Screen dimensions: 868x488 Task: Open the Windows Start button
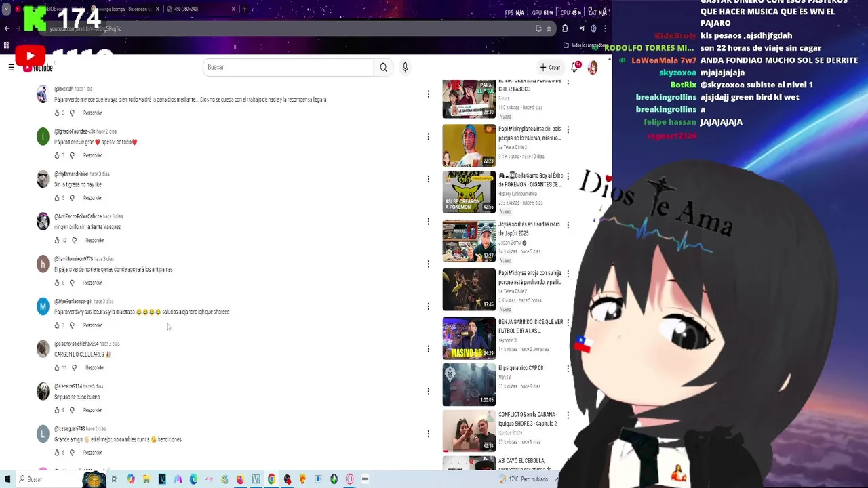7,479
